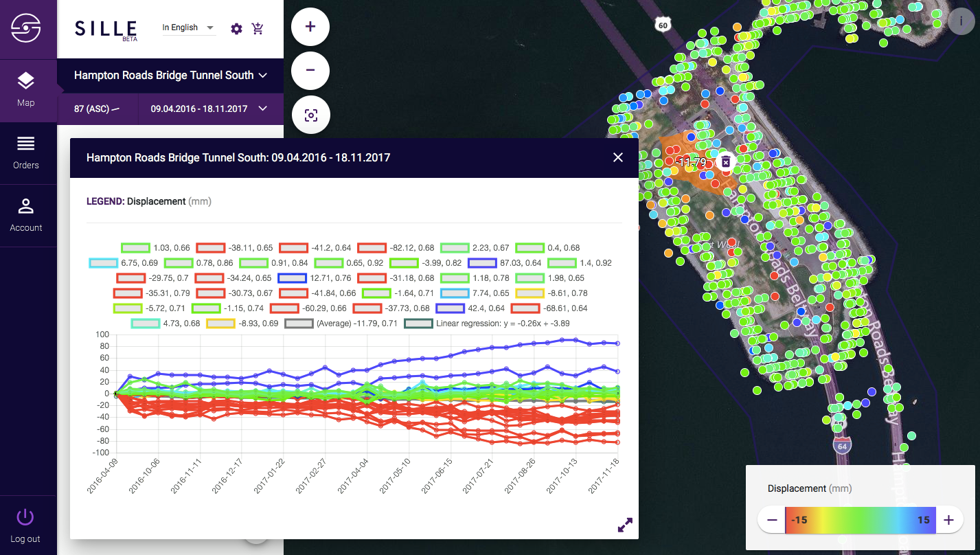Click the 15 maximum displacement value

[923, 520]
